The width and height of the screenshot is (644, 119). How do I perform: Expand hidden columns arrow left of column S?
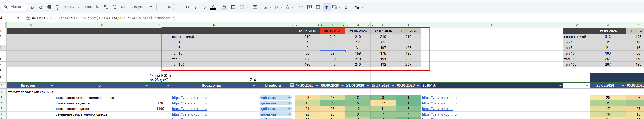[372, 25]
